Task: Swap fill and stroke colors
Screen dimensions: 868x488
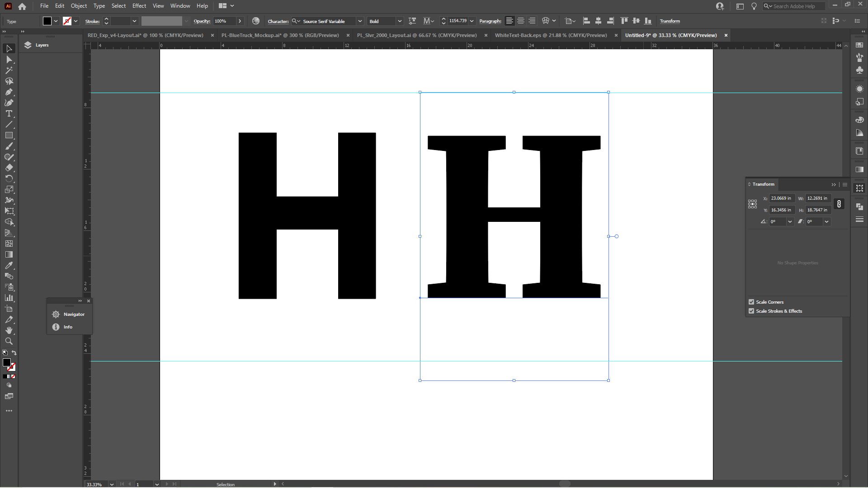Action: tap(14, 353)
